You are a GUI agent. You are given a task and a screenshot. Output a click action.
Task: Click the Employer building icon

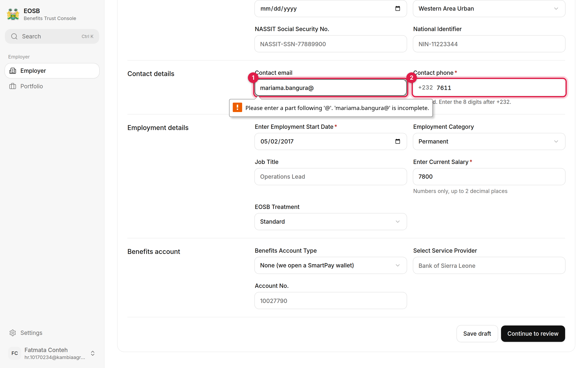(13, 71)
